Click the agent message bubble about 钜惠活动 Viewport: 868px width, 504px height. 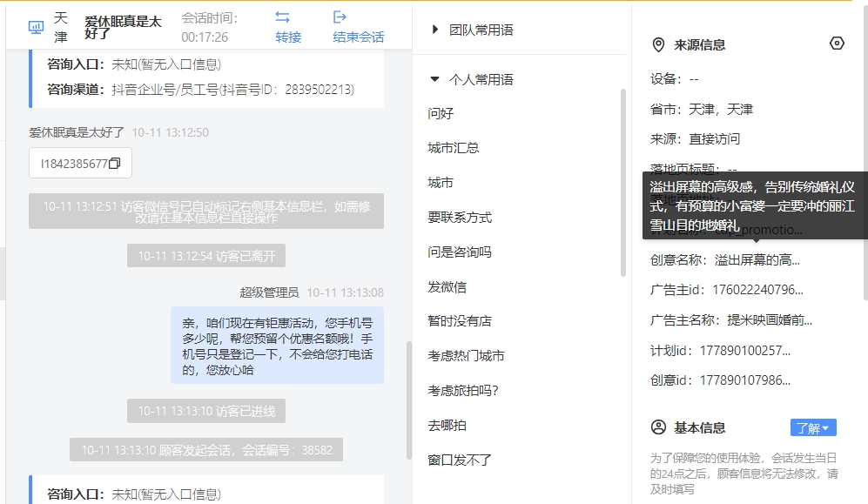(x=277, y=346)
